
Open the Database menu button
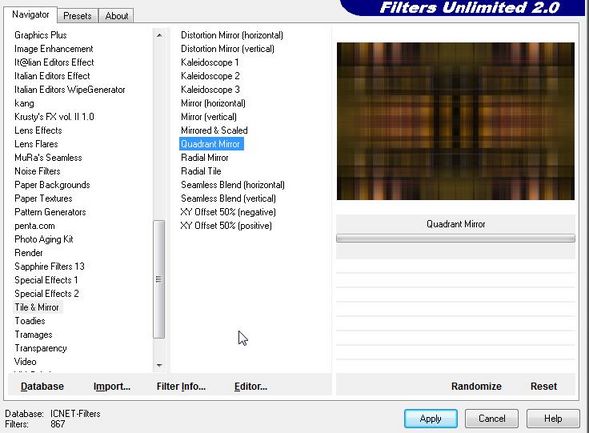coord(42,386)
